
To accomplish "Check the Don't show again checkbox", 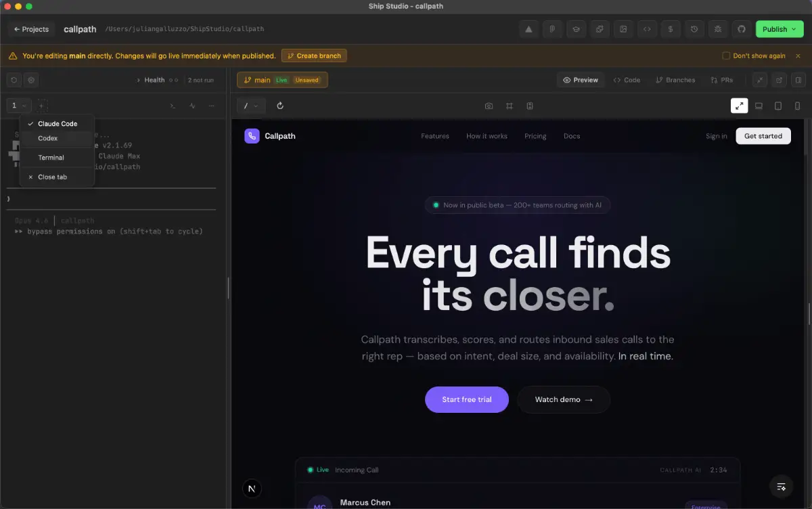I will click(x=726, y=56).
